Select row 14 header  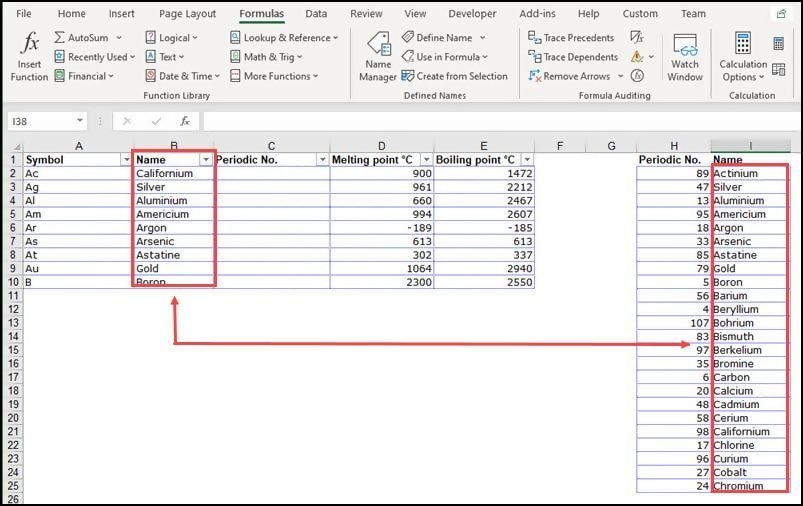13,336
